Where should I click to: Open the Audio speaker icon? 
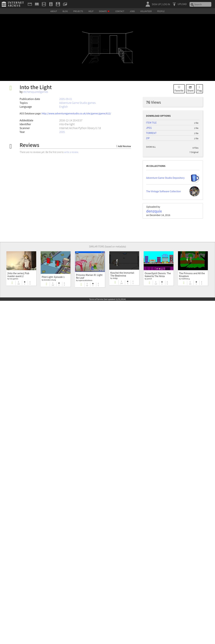pyautogui.click(x=51, y=4)
